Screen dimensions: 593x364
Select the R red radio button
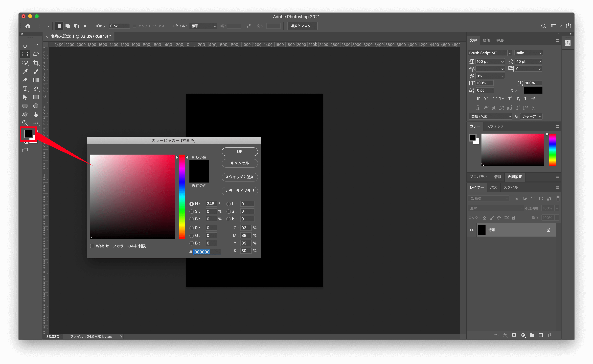(192, 228)
